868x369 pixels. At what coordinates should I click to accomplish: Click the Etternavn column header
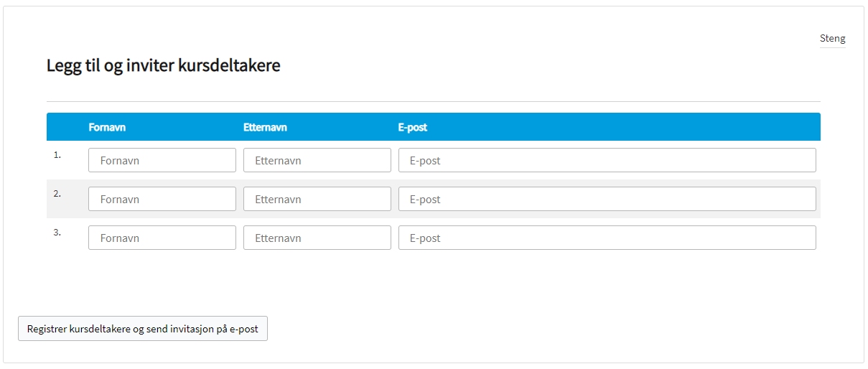pyautogui.click(x=265, y=127)
